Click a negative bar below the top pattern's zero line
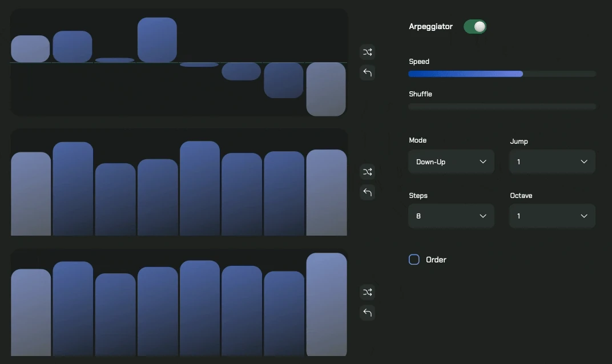Viewport: 612px width, 364px height. tap(325, 88)
